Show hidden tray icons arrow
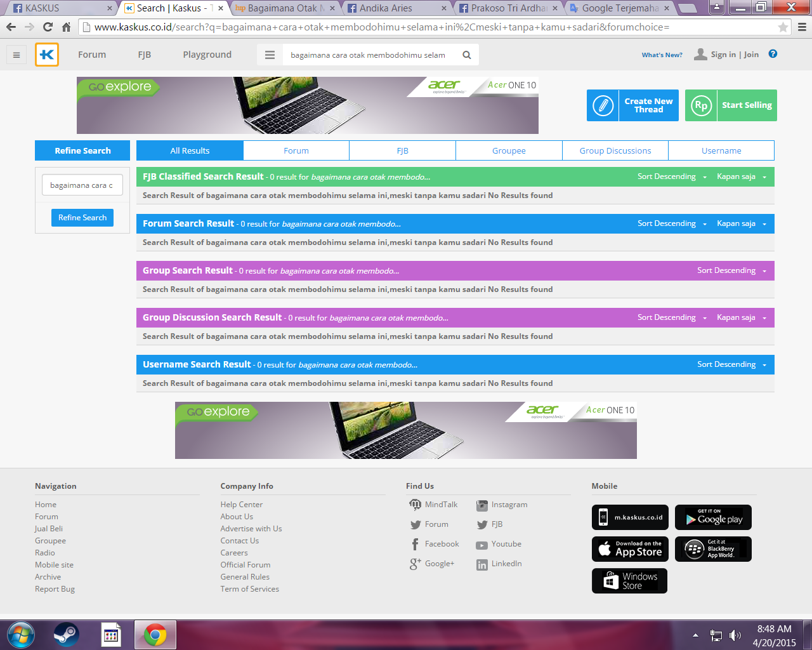This screenshot has width=812, height=650. (x=695, y=635)
